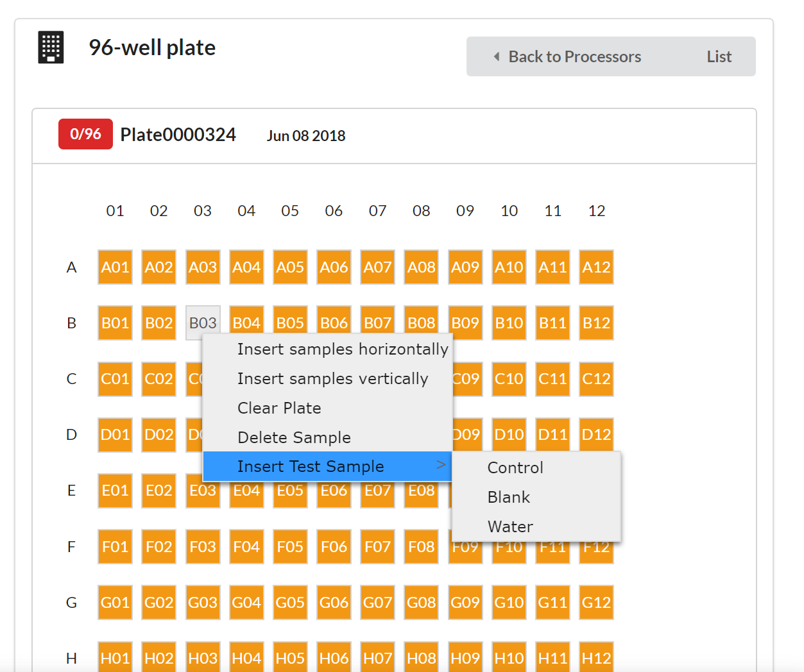Pick Blank from the test sample submenu

[x=508, y=498]
